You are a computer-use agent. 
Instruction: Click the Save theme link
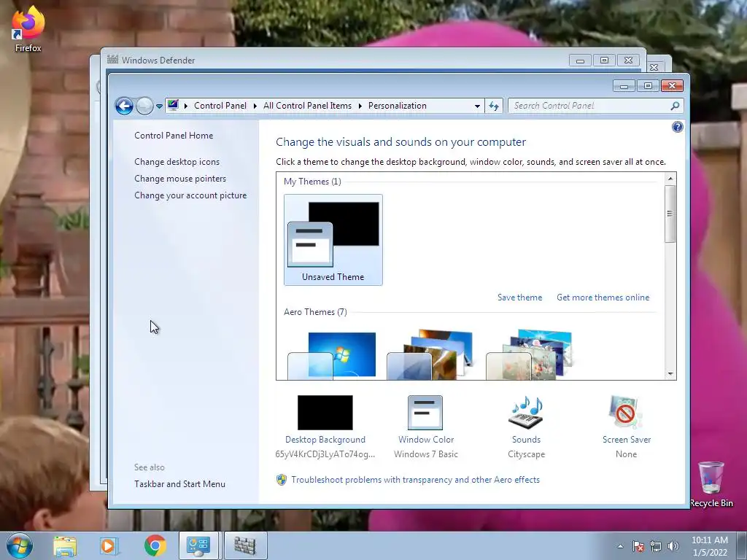[x=519, y=297]
